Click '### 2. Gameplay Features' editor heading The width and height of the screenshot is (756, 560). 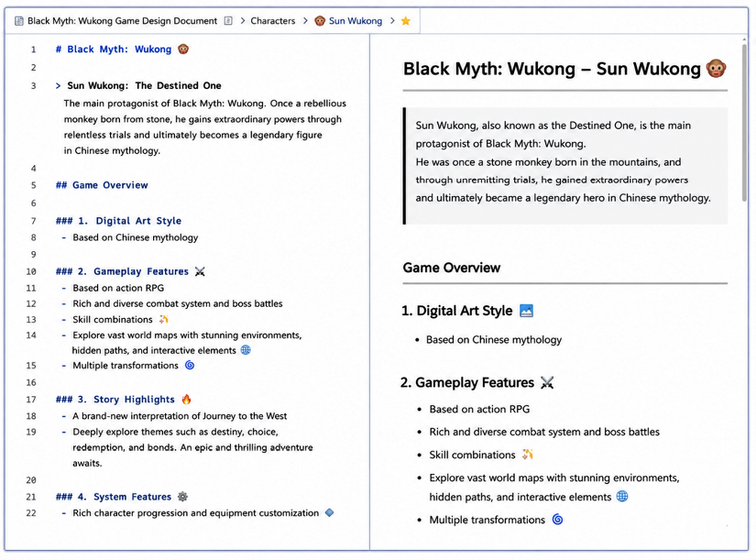[x=122, y=271]
